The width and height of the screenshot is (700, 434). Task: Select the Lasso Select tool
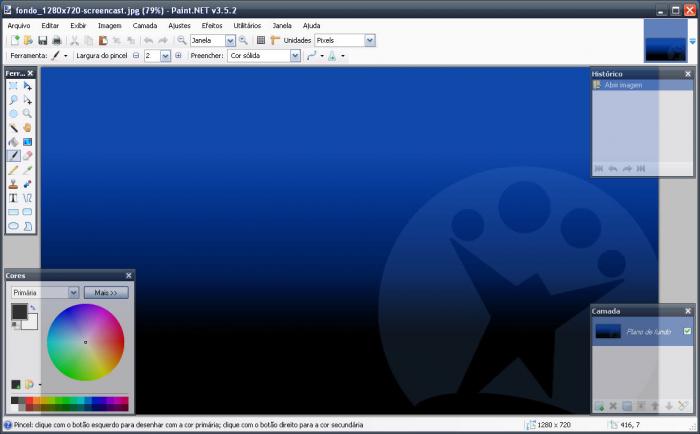[13, 100]
